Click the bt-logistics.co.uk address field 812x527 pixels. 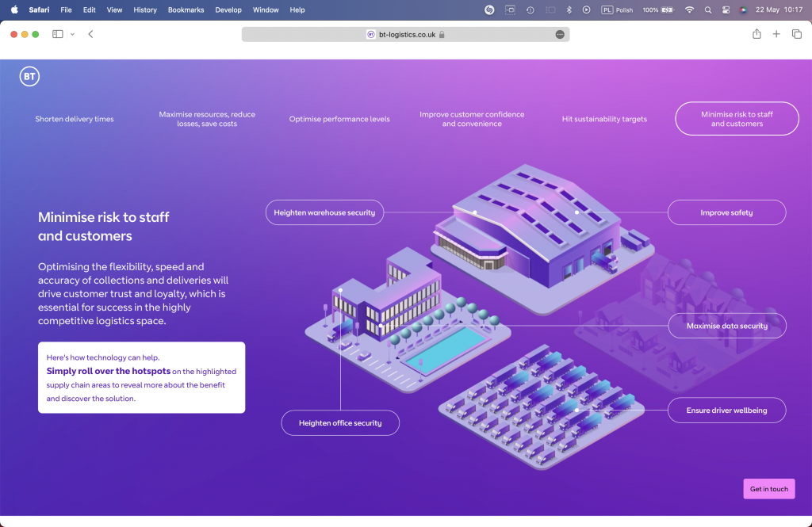tap(405, 34)
